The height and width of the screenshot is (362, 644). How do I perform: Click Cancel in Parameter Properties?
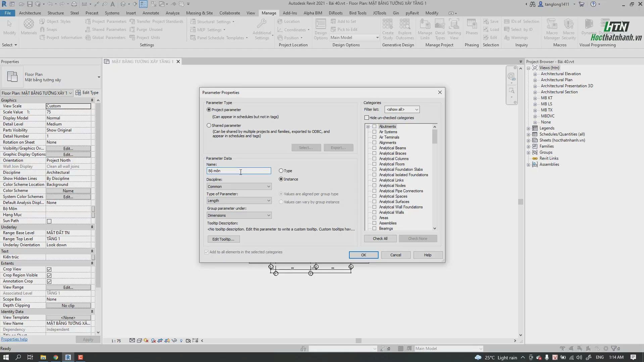(396, 255)
